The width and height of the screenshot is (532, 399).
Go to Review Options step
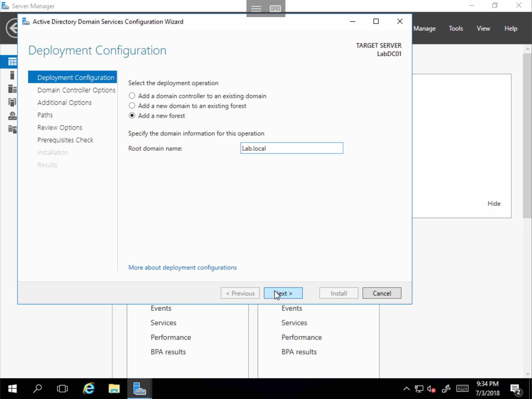pos(60,127)
